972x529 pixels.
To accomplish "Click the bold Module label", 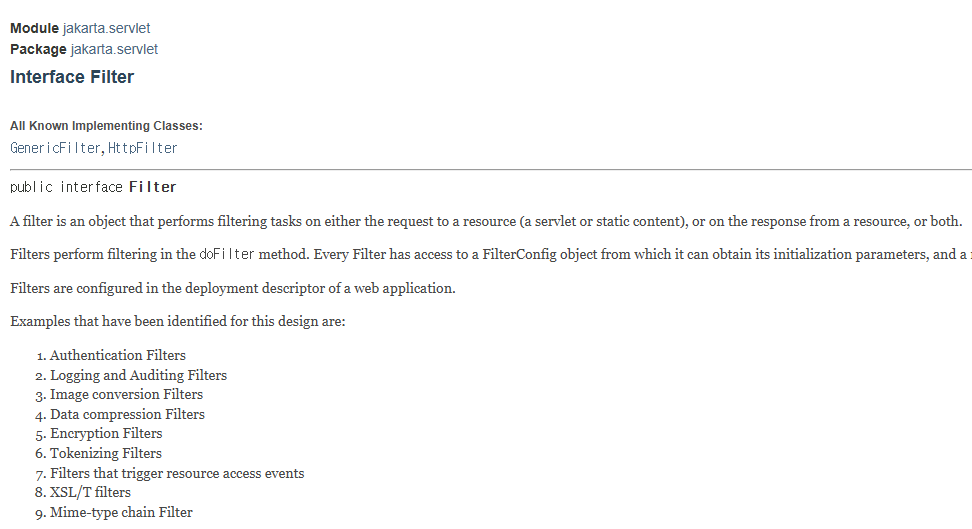I will point(34,29).
